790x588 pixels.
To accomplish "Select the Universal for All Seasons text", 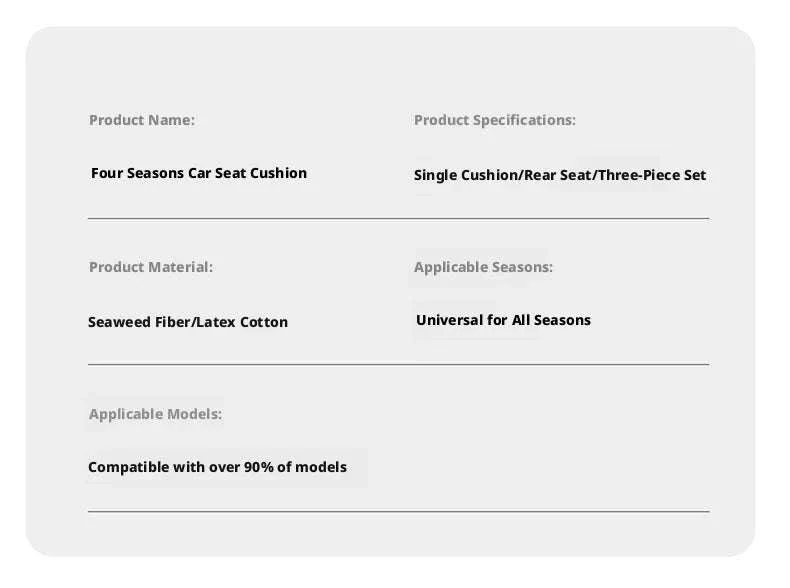I will (x=503, y=320).
